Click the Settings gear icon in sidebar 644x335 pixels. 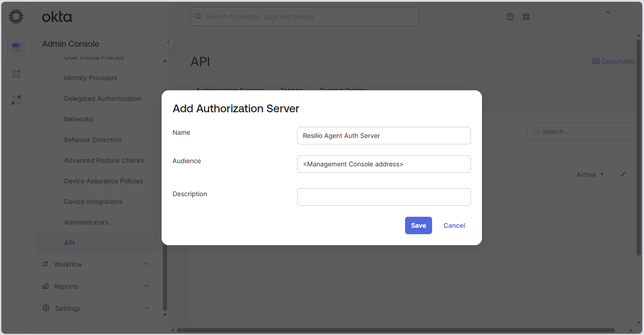(x=46, y=308)
